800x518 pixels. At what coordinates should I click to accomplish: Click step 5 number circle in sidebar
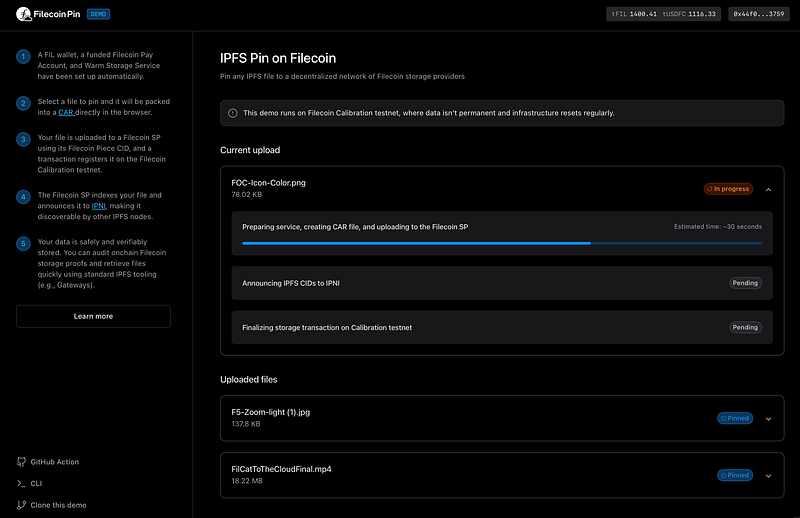pos(23,242)
